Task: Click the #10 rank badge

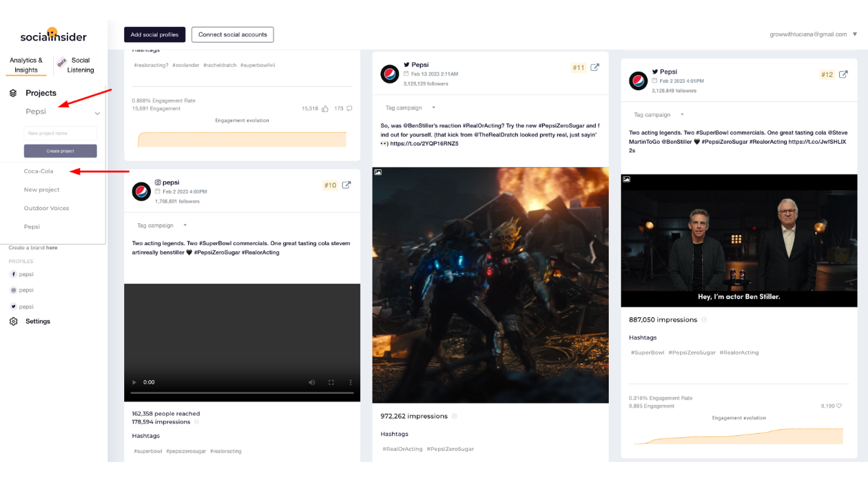Action: pos(330,185)
